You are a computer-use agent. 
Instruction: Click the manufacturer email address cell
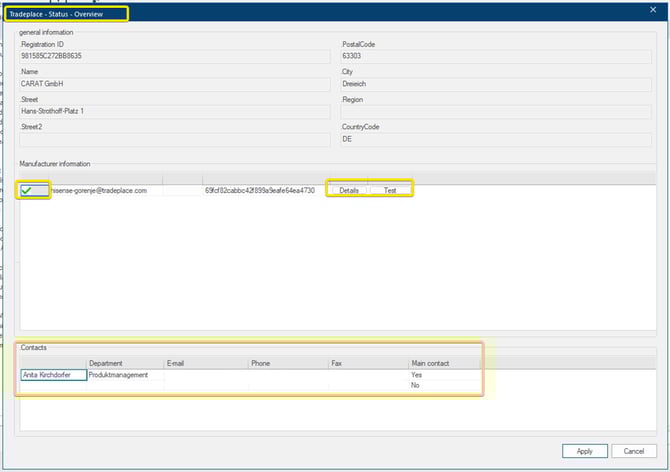click(107, 190)
